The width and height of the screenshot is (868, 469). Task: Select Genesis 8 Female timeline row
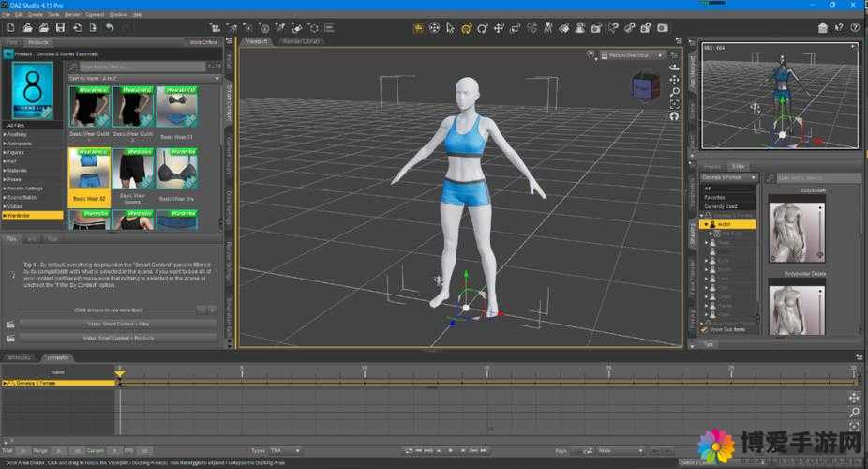58,383
